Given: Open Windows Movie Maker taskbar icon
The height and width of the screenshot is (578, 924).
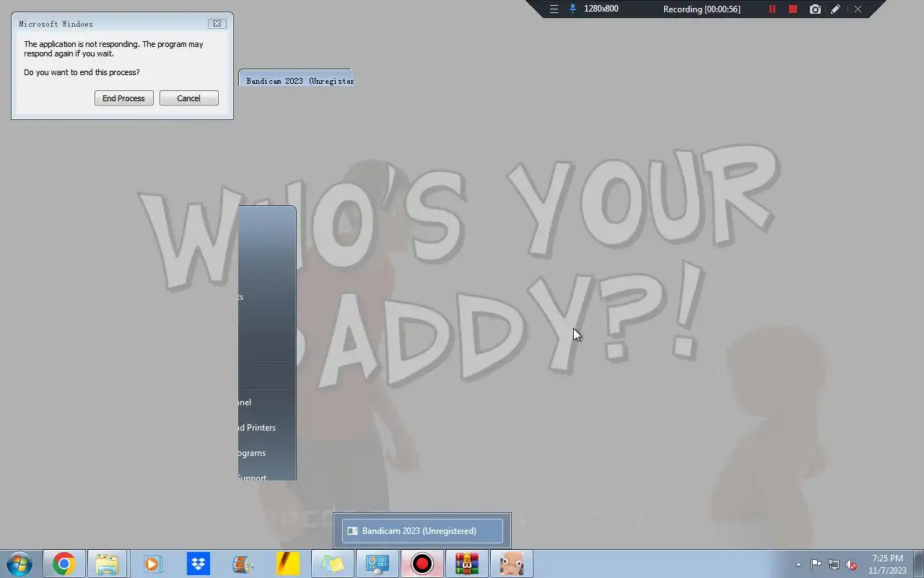Looking at the screenshot, I should (x=243, y=564).
